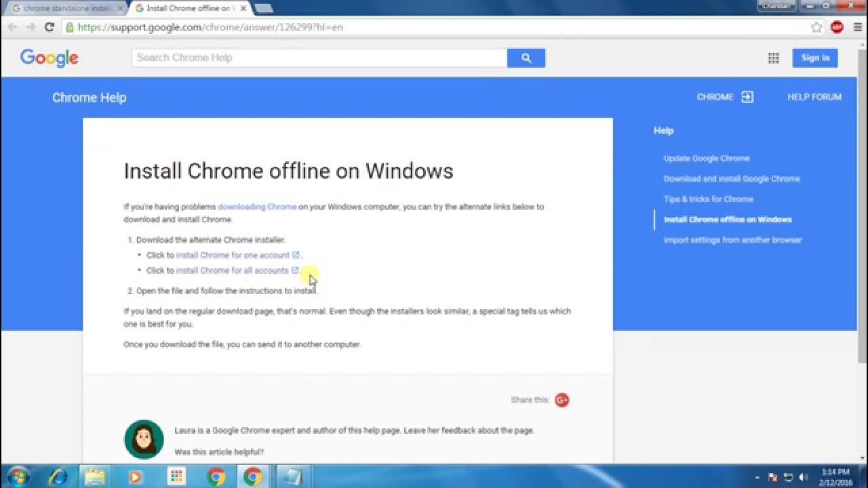Open the Google apps grid
The height and width of the screenshot is (488, 868).
(x=773, y=58)
